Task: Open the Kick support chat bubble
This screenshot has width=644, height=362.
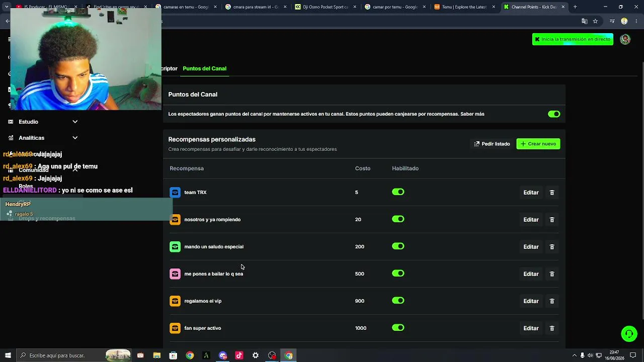Action: (628, 333)
